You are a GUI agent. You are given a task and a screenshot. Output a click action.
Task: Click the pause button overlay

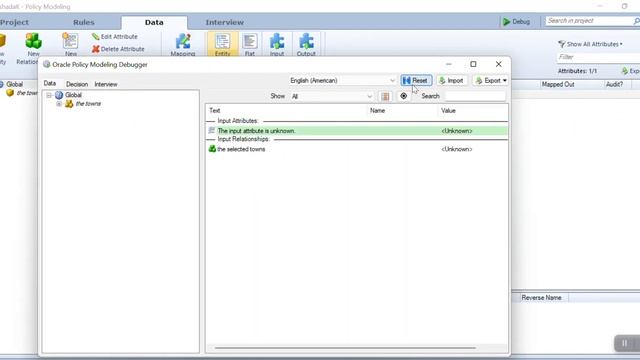click(x=624, y=343)
